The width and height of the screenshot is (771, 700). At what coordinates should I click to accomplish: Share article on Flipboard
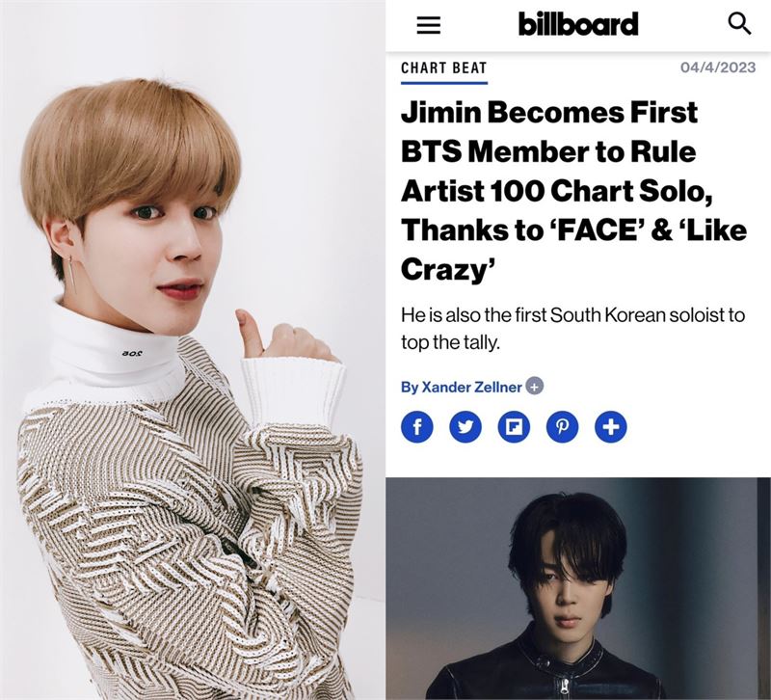pyautogui.click(x=514, y=426)
